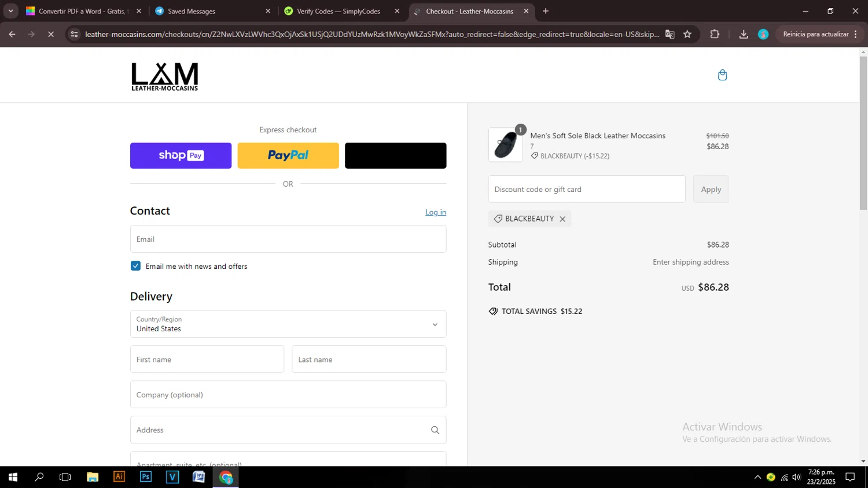868x488 pixels.
Task: Click Discount code or gift card field
Action: click(x=587, y=189)
